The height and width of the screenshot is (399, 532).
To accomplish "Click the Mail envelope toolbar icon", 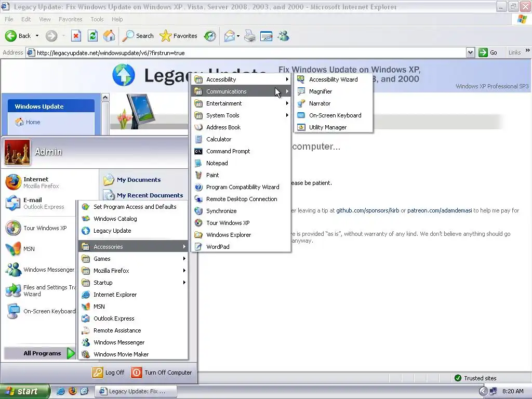I will click(230, 36).
